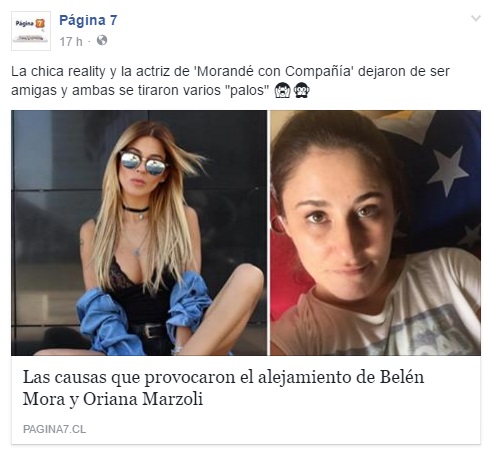Click the globe public privacy icon
This screenshot has width=484, height=451.
[x=102, y=40]
